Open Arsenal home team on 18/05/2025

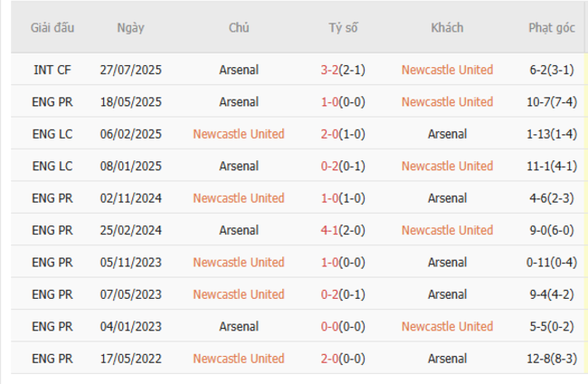pyautogui.click(x=239, y=101)
